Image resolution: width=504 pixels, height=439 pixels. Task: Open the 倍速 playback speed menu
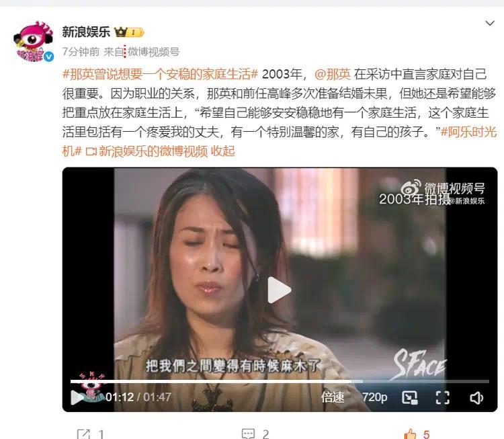(x=333, y=397)
